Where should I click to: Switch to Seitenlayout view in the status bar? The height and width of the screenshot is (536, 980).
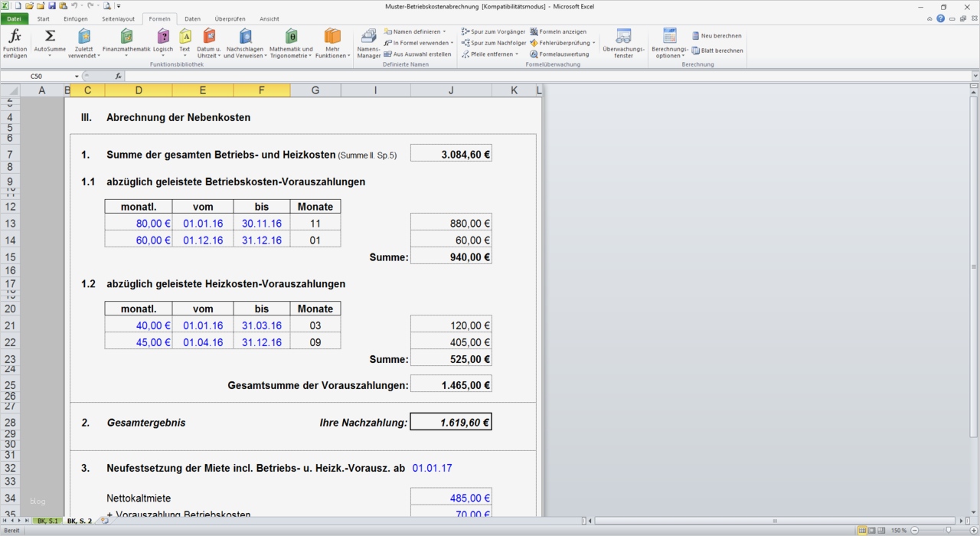(872, 529)
